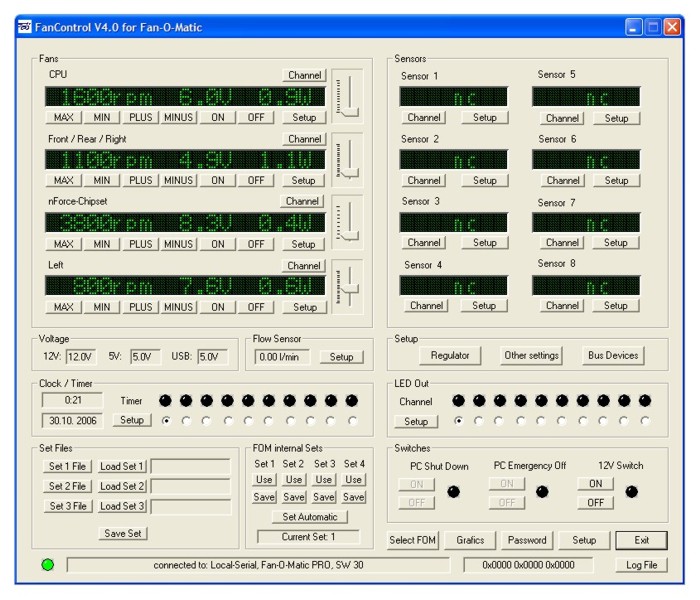Click the first LED Out channel indicator
The width and height of the screenshot is (700, 600).
click(x=458, y=401)
